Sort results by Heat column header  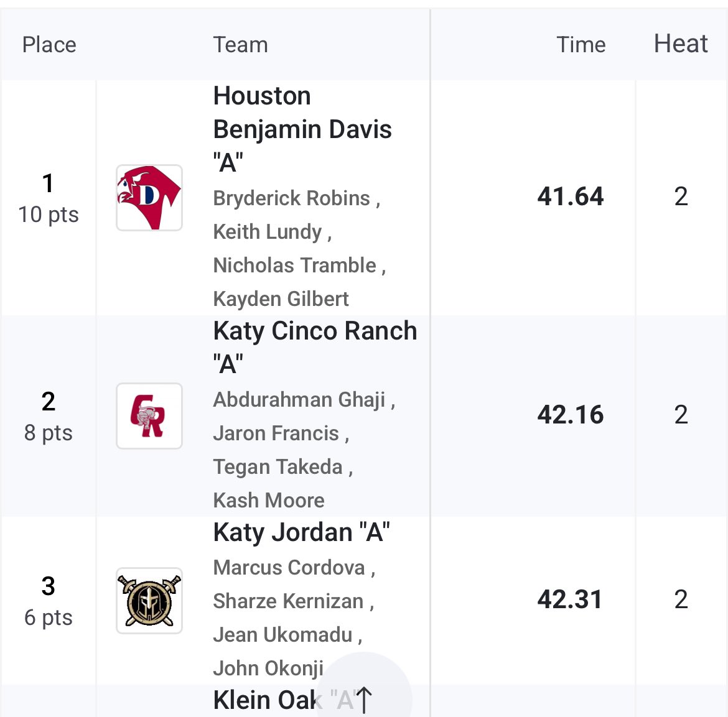tap(681, 44)
